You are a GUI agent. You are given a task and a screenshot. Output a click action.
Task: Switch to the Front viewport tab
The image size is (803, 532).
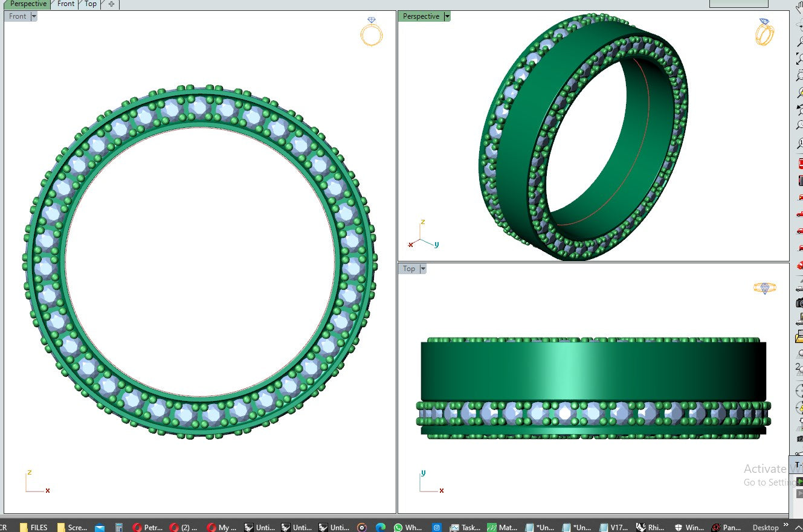[66, 4]
